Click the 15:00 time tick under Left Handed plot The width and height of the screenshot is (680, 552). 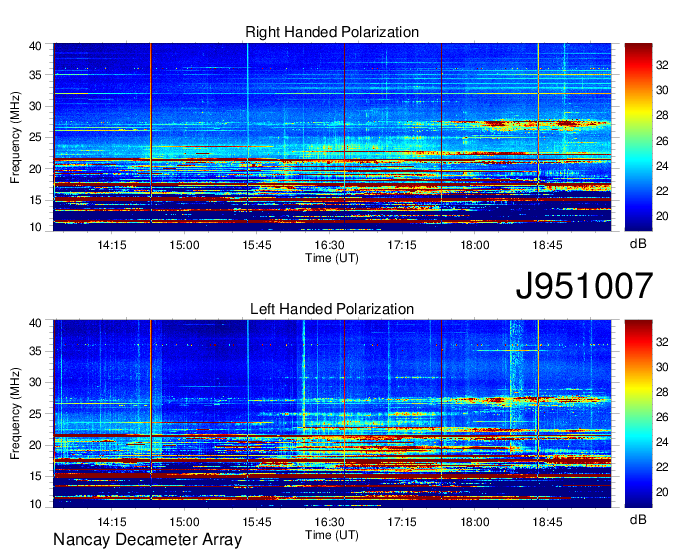(184, 522)
